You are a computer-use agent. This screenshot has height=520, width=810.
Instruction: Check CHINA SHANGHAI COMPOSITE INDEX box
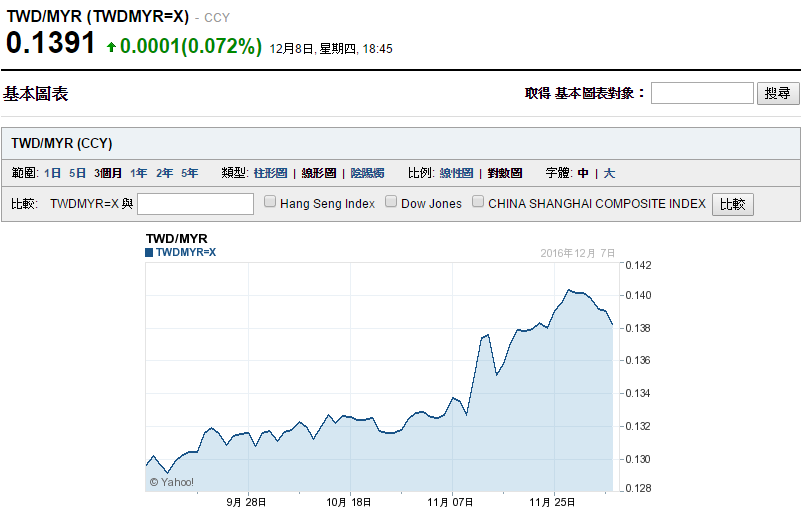(479, 202)
